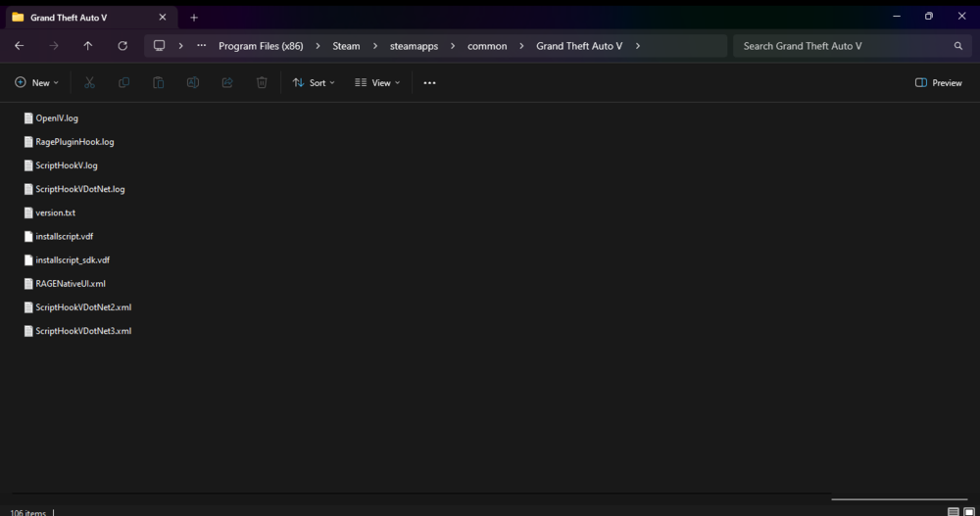Click Grand Theft Auto V breadcrumb

[579, 46]
